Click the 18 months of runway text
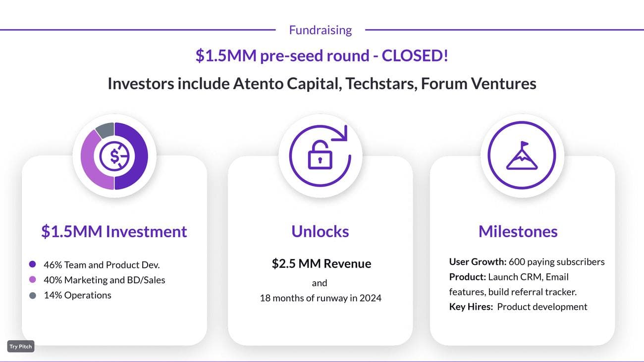 click(321, 298)
